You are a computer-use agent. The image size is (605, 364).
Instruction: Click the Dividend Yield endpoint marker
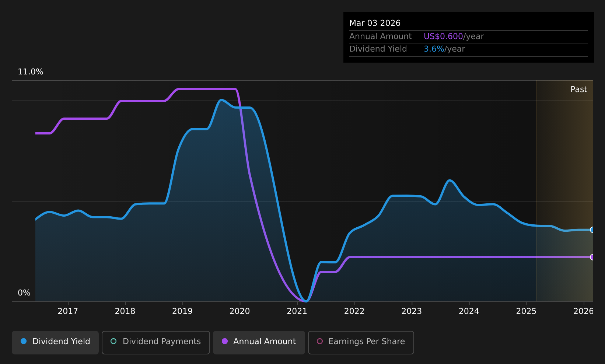592,230
